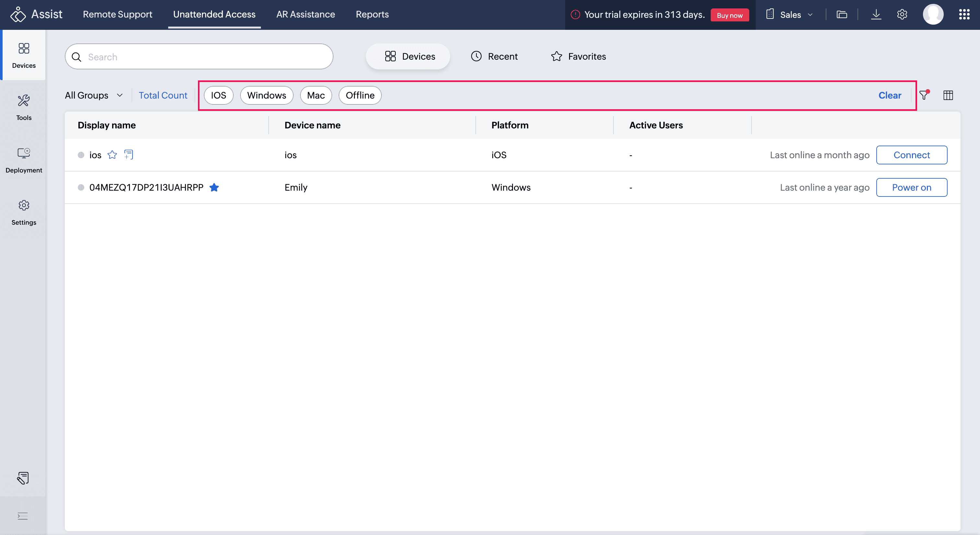Click the filter funnel icon
This screenshot has width=980, height=535.
pyautogui.click(x=924, y=95)
